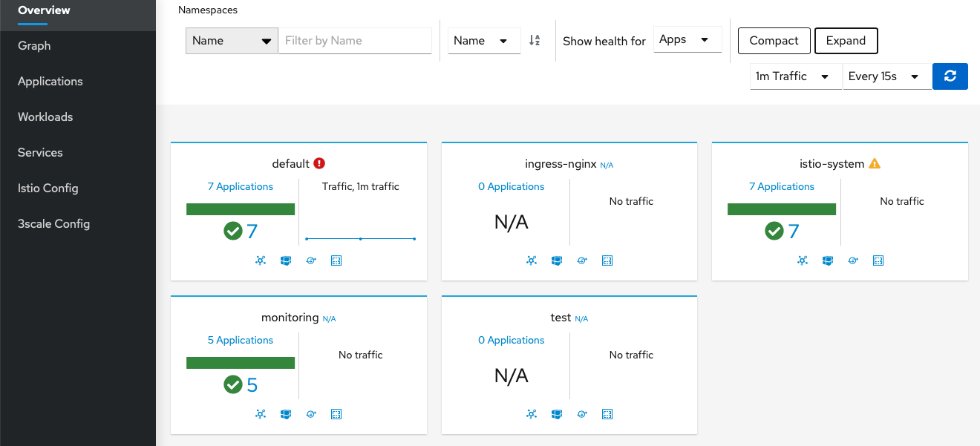
Task: Open the Name filter type dropdown
Action: pos(232,41)
